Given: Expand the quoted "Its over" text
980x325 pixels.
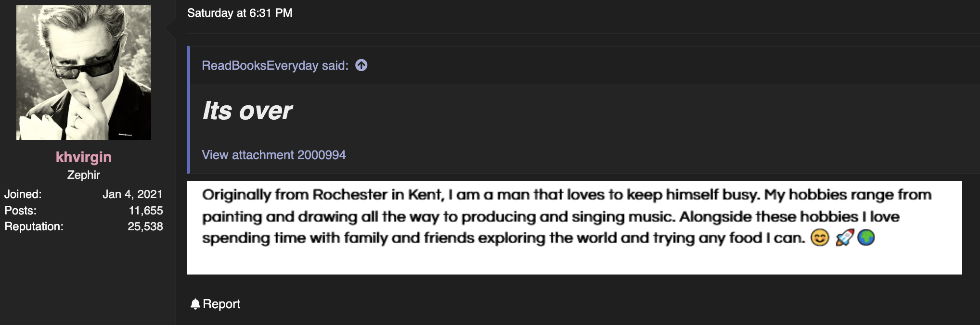Looking at the screenshot, I should pos(247,111).
